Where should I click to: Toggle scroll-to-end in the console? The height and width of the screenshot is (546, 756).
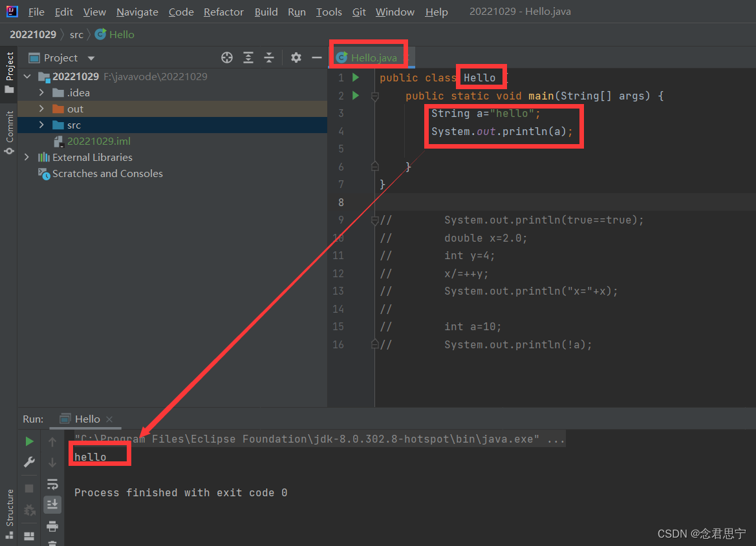pyautogui.click(x=52, y=505)
